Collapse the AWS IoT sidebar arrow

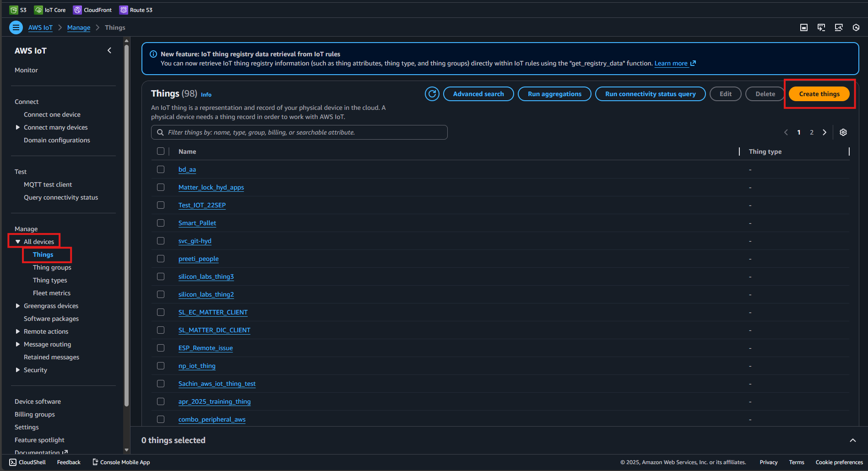(x=109, y=50)
